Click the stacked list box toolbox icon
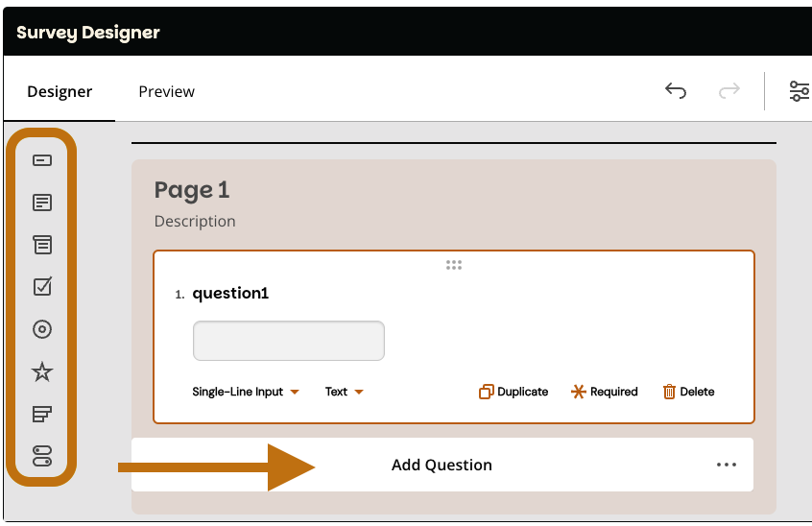Viewport: 812px width, 526px height. (42, 245)
